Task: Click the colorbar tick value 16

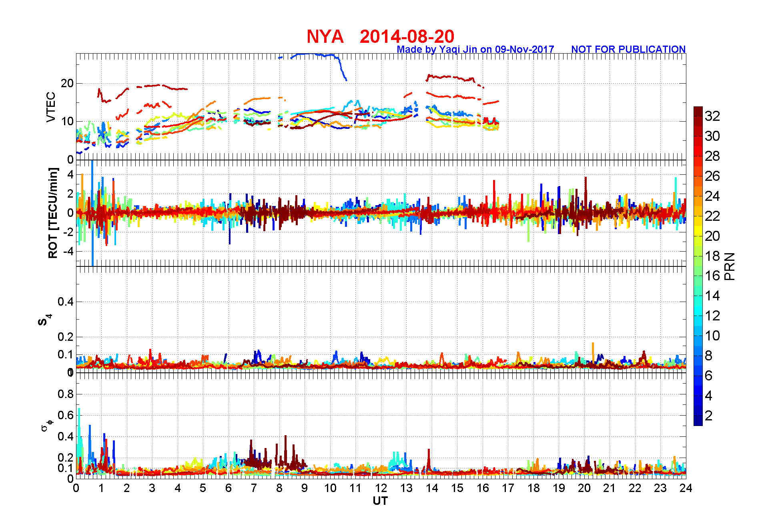Action: tap(712, 276)
